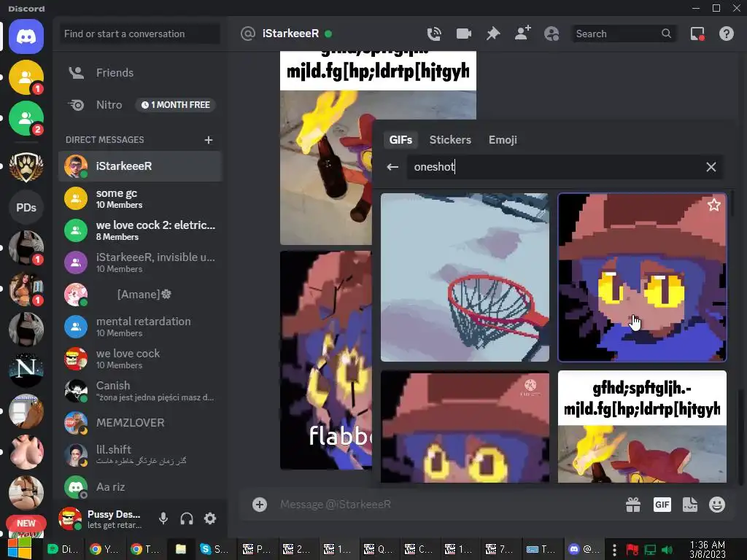Viewport: 747px width, 560px height.
Task: Open the green group icon with two notifications
Action: tap(26, 118)
